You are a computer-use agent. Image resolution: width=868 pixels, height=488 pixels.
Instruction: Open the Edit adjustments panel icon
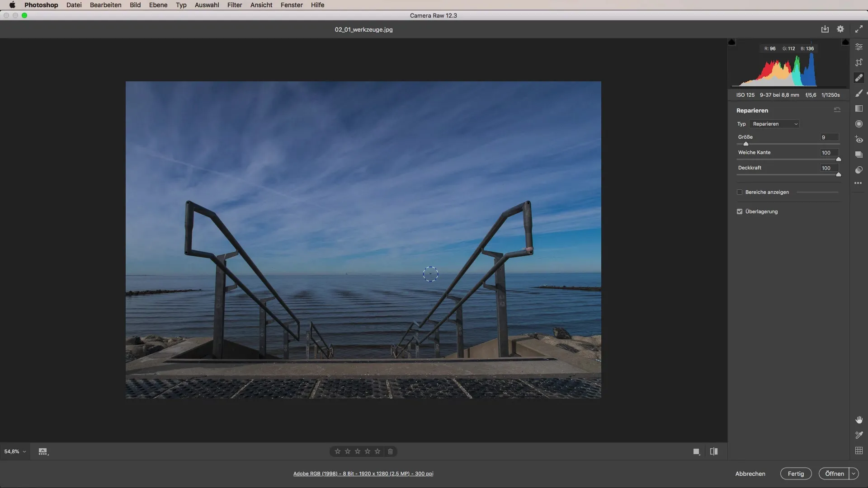[x=859, y=47]
